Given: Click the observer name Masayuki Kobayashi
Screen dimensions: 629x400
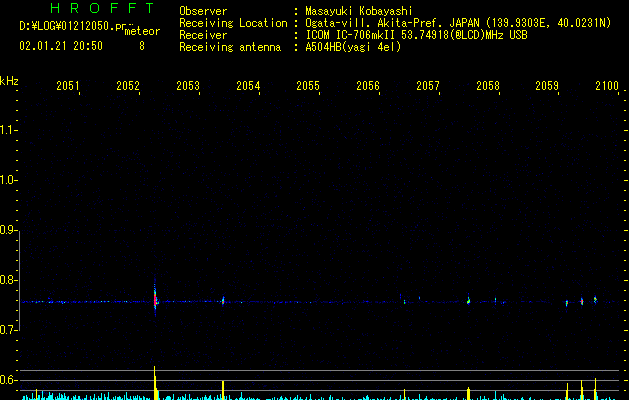Looking at the screenshot, I should pyautogui.click(x=359, y=11).
